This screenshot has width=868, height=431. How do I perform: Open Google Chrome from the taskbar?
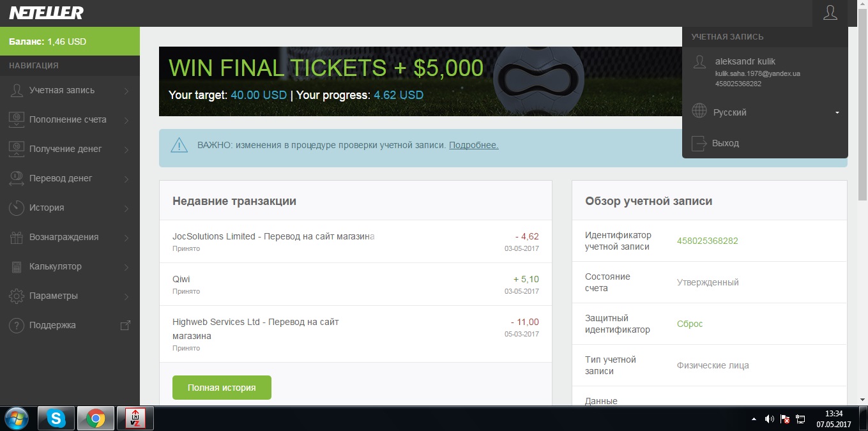96,418
